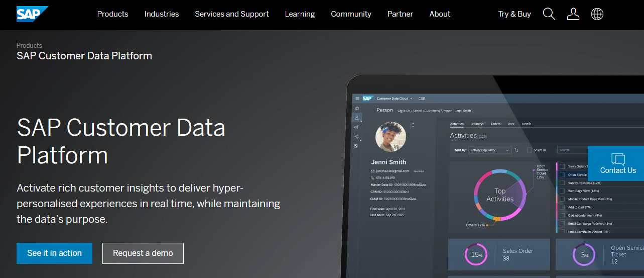Switch to the Details tab
Image resolution: width=644 pixels, height=278 pixels.
click(527, 124)
